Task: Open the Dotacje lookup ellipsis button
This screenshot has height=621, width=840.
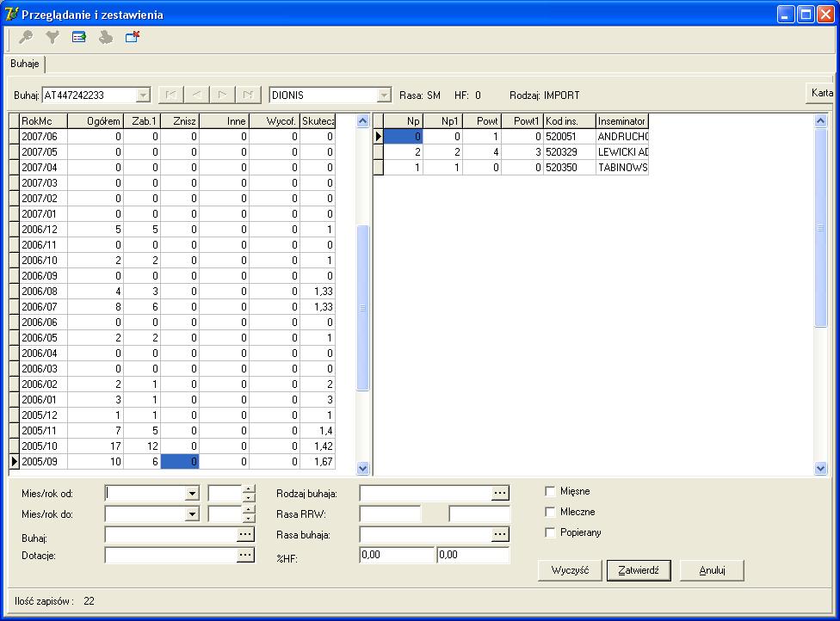Action: pos(244,555)
